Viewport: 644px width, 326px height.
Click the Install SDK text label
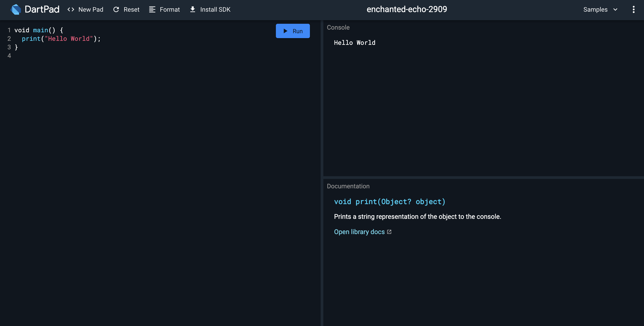(x=215, y=9)
